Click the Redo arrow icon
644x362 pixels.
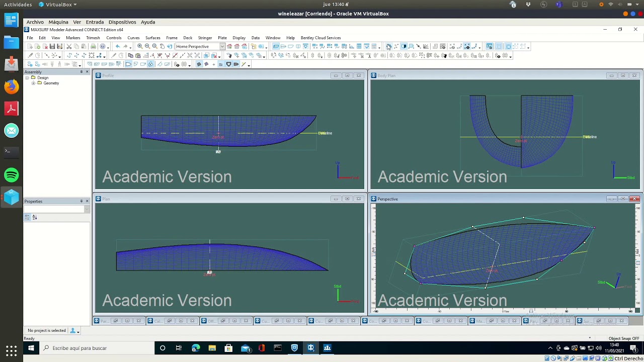[x=125, y=46]
